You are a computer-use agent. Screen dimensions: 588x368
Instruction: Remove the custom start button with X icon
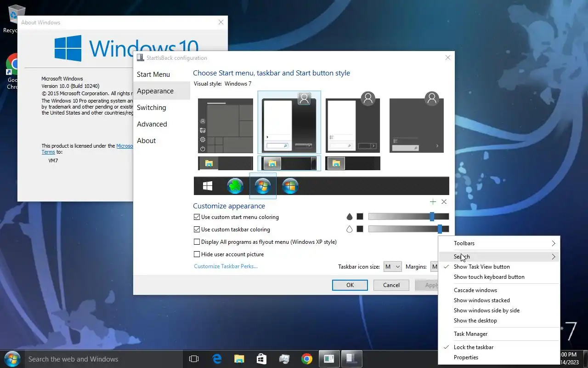click(444, 201)
